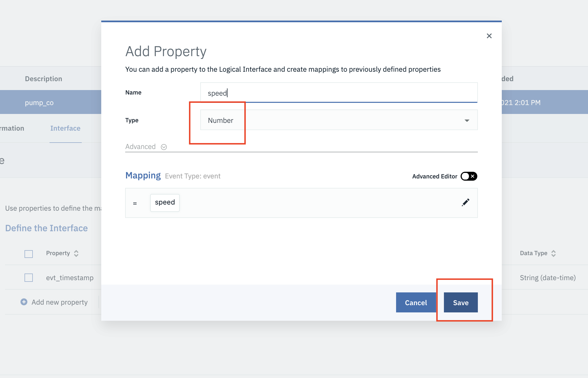The height and width of the screenshot is (378, 588).
Task: Close the Add Property dialog with the X icon
Action: point(489,36)
